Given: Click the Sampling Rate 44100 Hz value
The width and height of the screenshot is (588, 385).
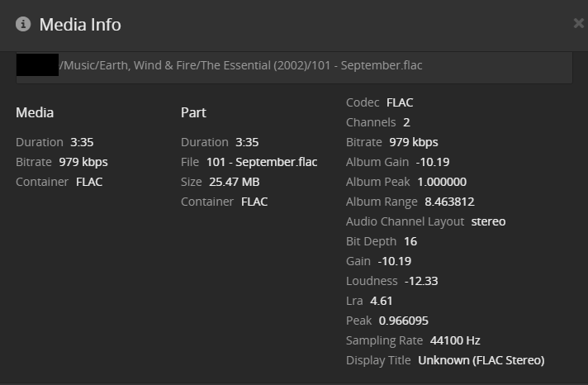Looking at the screenshot, I should click(454, 340).
